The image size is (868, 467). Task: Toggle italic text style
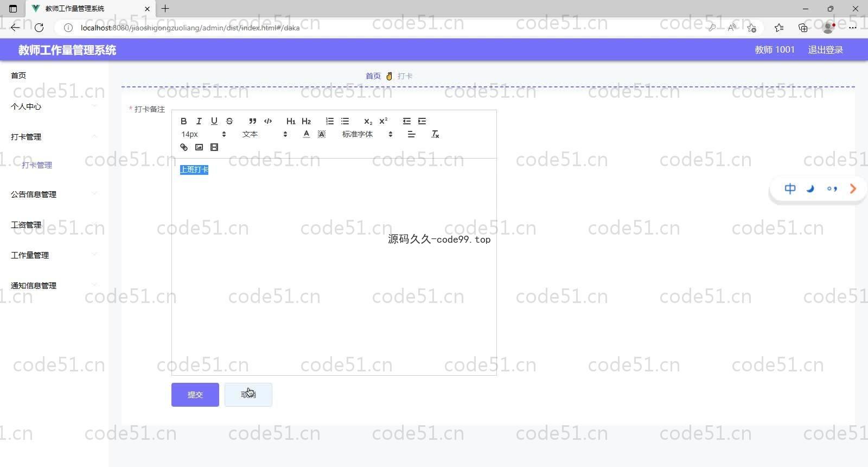pyautogui.click(x=199, y=121)
